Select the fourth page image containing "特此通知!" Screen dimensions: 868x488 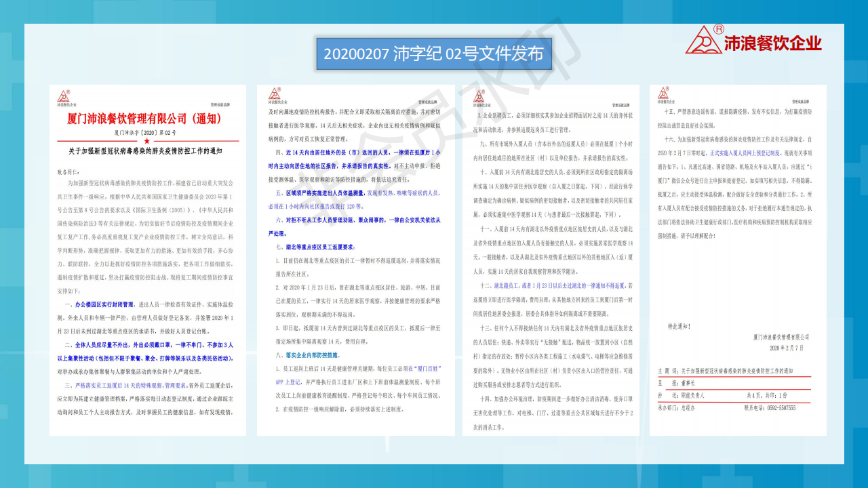[738, 260]
